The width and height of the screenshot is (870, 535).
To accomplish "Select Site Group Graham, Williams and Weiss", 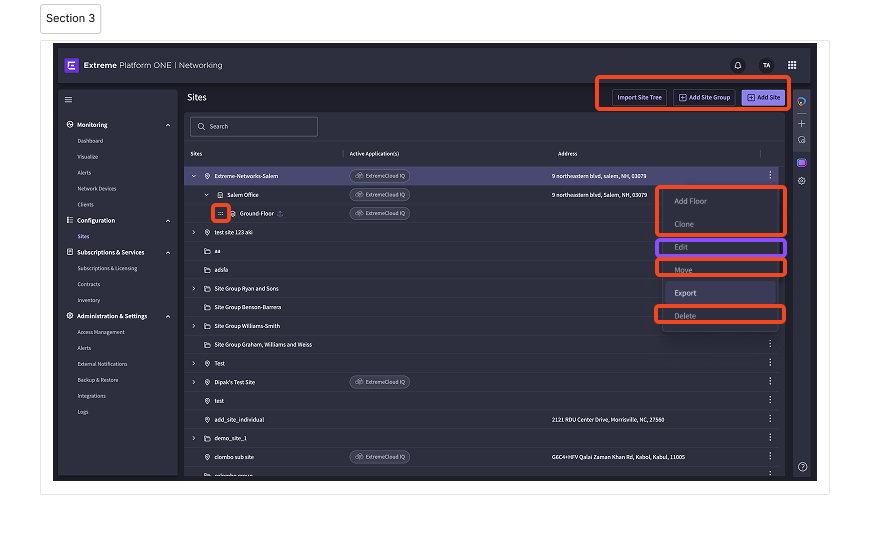I will [481, 345].
